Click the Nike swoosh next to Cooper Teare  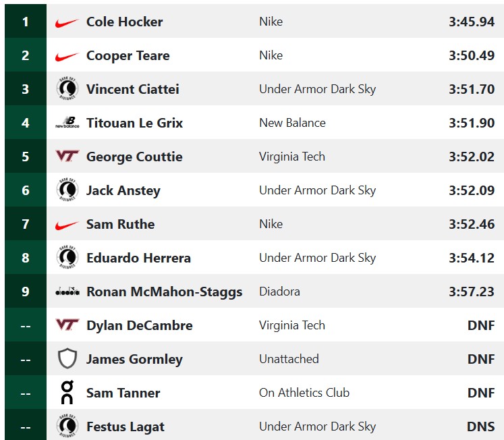tap(67, 56)
